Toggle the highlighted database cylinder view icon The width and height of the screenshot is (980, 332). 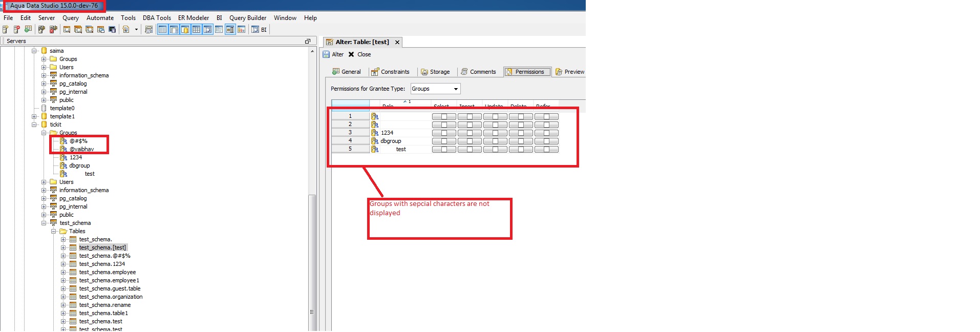(x=185, y=29)
